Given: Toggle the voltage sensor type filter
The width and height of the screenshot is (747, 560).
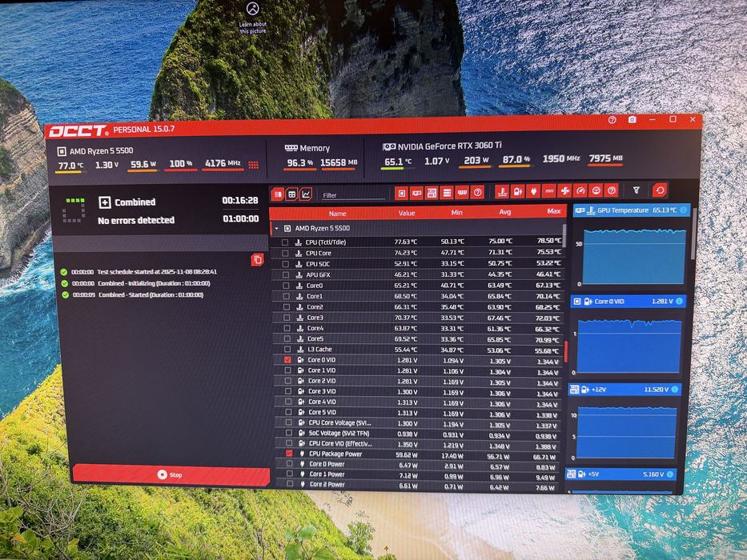Looking at the screenshot, I should click(518, 191).
